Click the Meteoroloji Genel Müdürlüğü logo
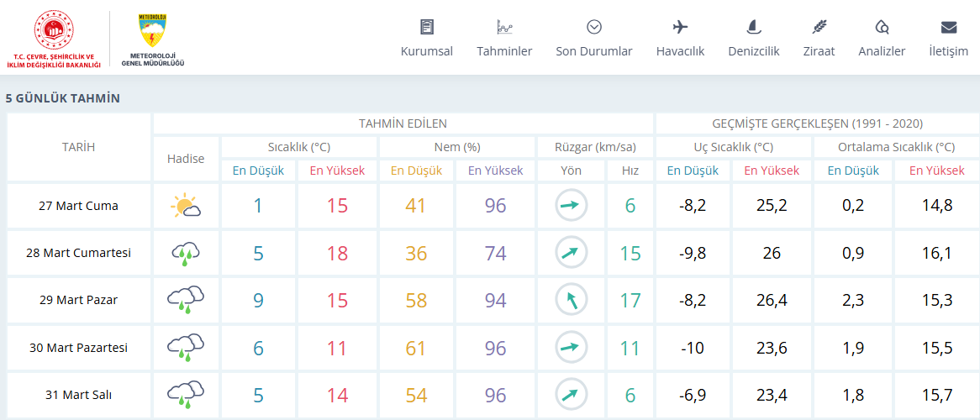 153,39
